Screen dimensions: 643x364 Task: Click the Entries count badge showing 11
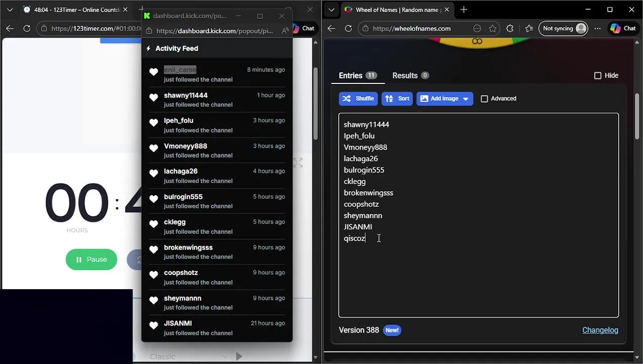click(x=371, y=75)
